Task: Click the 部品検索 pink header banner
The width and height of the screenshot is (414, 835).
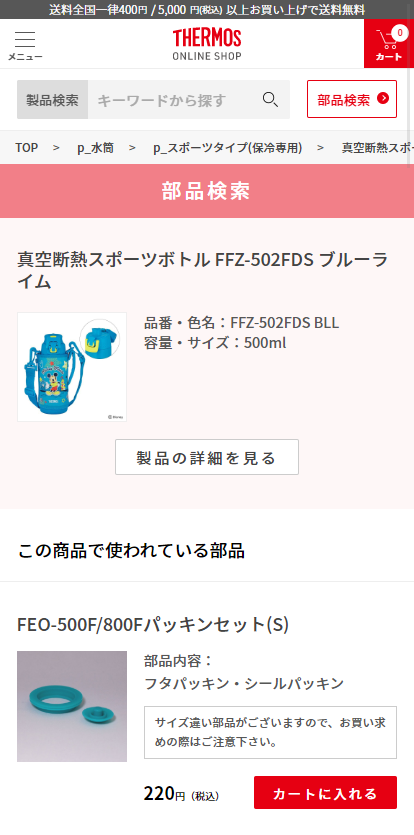Action: pyautogui.click(x=207, y=191)
